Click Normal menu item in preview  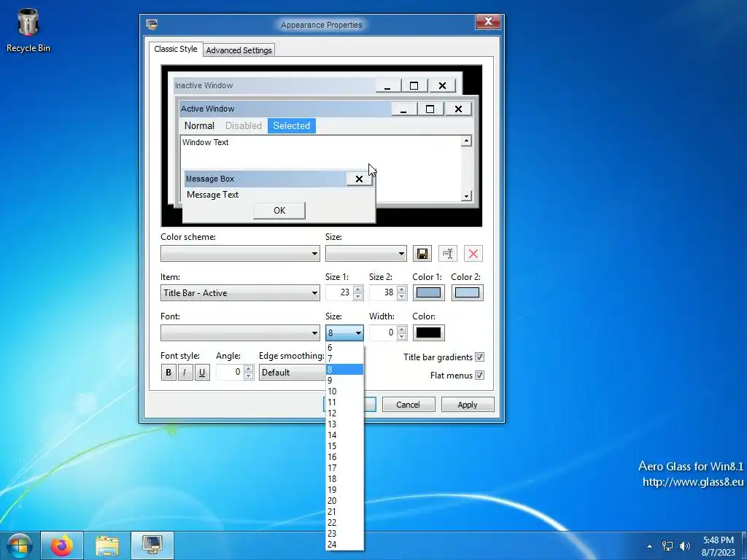(199, 125)
